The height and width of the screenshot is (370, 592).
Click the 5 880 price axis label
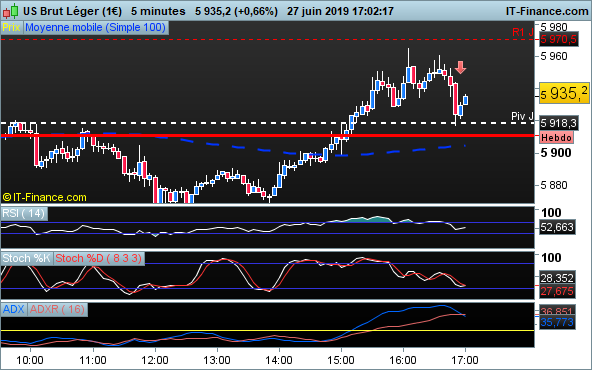click(554, 185)
